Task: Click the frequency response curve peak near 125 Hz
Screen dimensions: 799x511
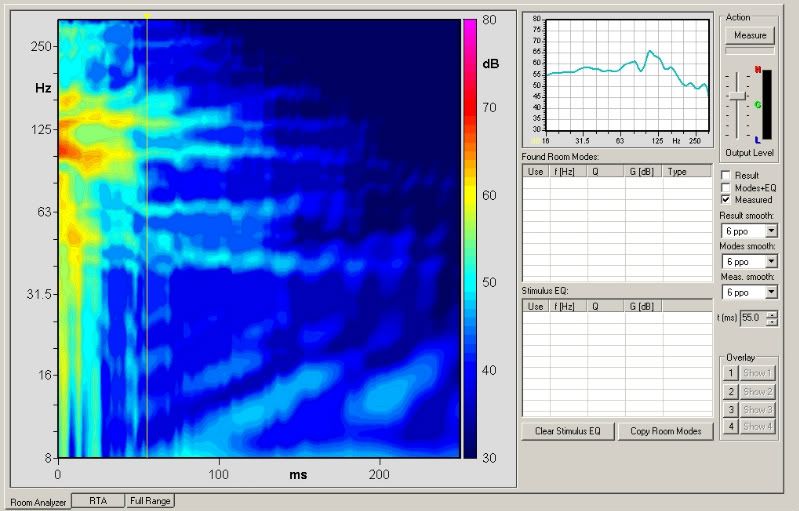Action: 650,51
